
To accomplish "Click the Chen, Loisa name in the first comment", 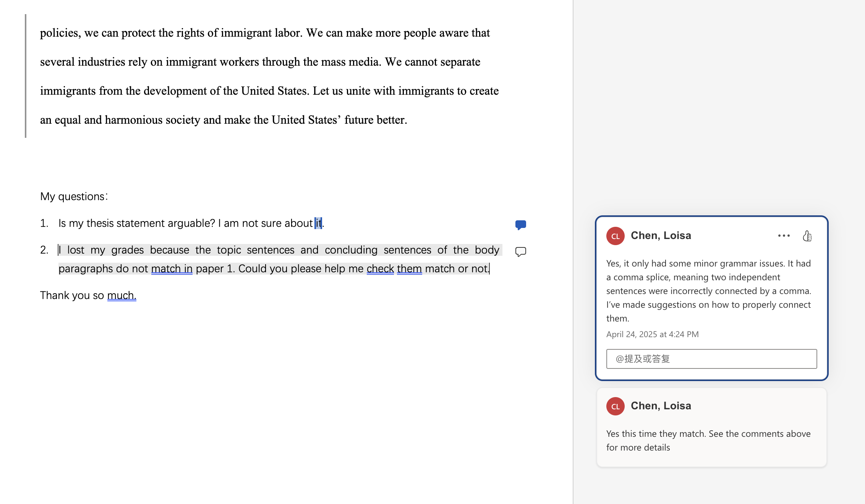I will click(x=661, y=236).
